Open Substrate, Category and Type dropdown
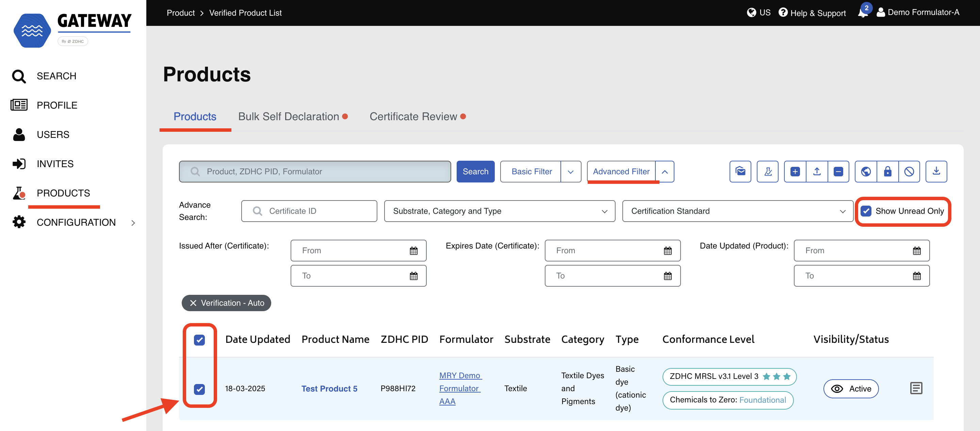 499,211
